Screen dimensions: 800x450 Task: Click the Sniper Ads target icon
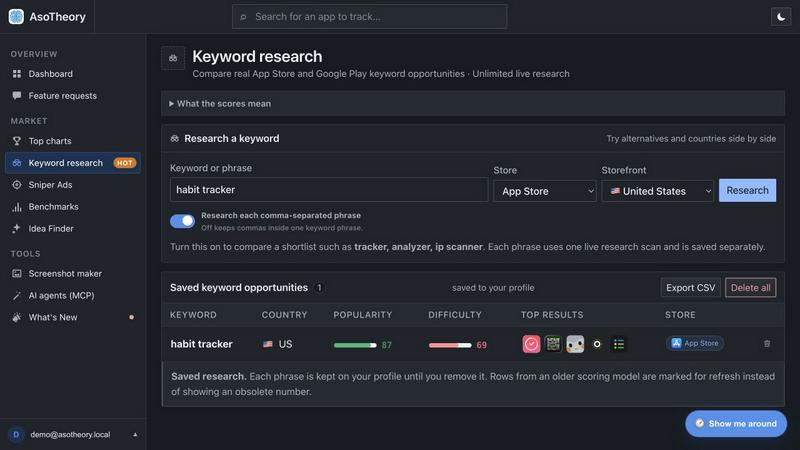tap(17, 185)
